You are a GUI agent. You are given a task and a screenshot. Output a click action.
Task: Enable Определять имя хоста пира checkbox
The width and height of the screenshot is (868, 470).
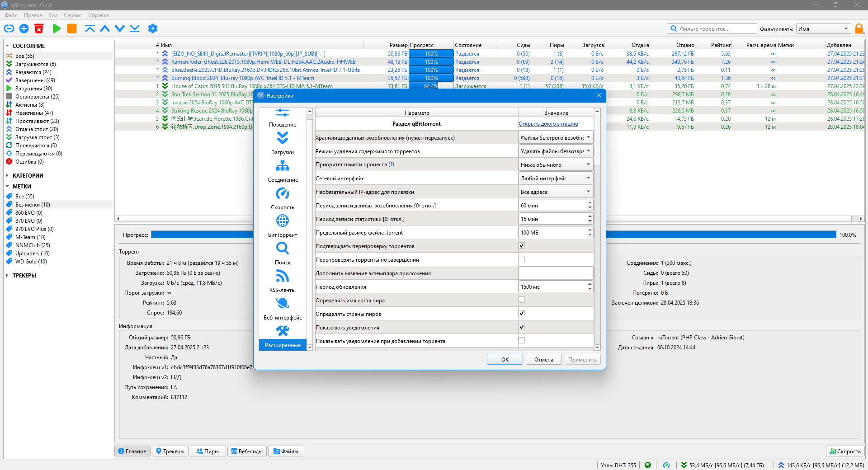coord(522,300)
